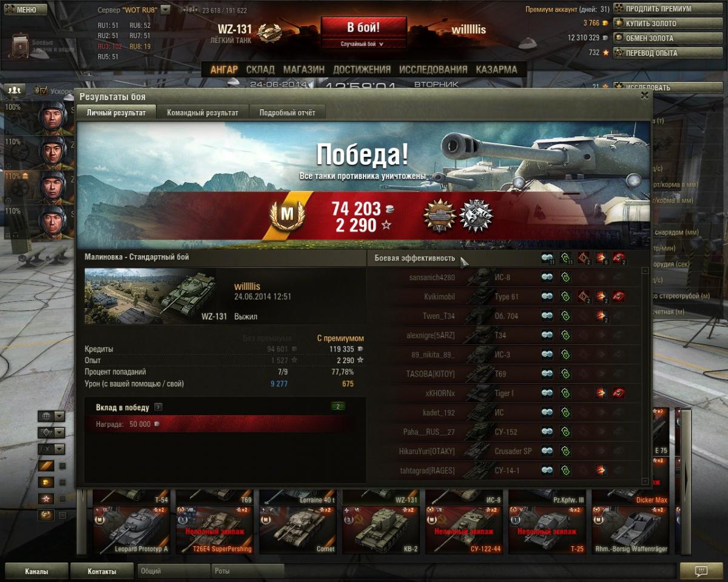The width and height of the screenshot is (728, 582).
Task: Click the battle efficiency list scrollbar
Action: point(645,376)
